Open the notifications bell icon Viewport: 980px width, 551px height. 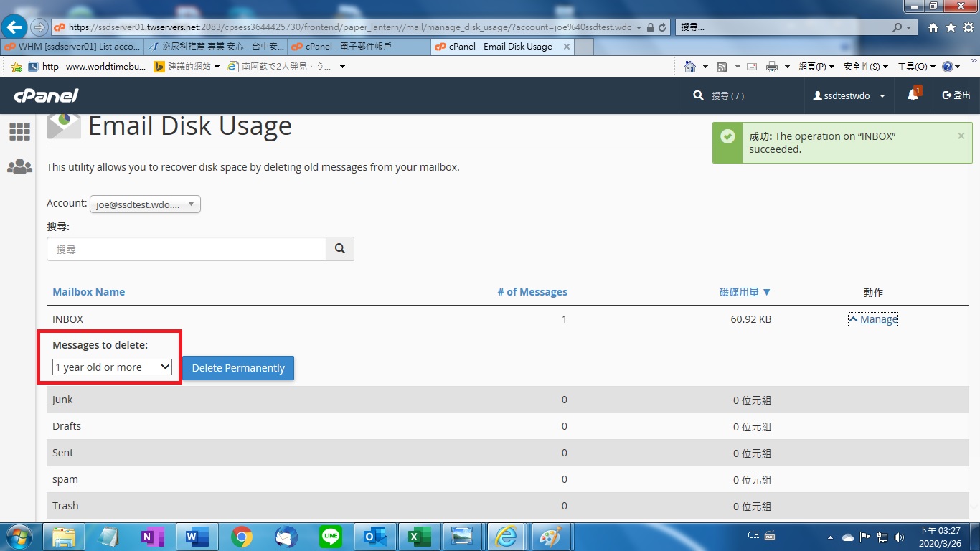click(x=913, y=95)
